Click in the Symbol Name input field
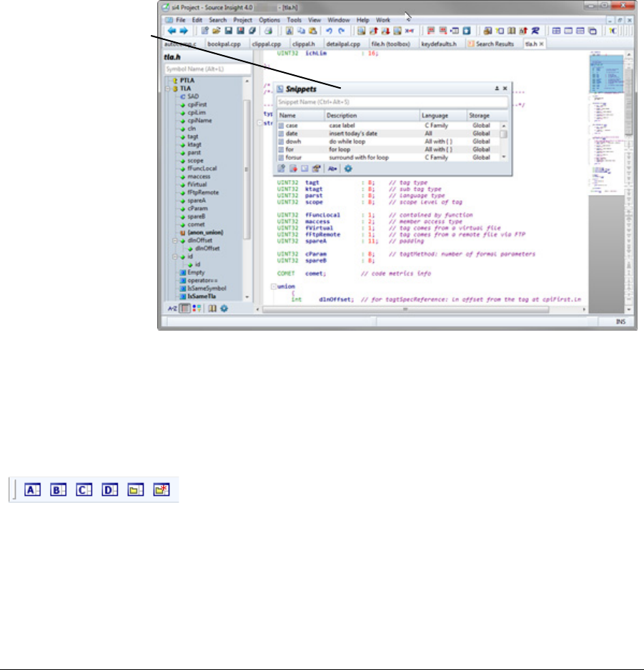 pos(207,69)
